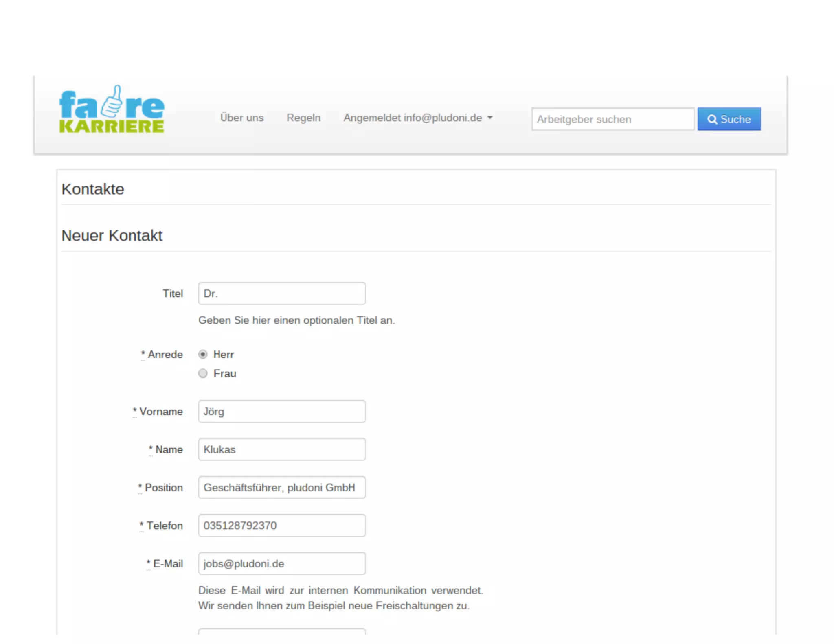Click the Telefon label
Image resolution: width=834 pixels, height=644 pixels.
(x=161, y=526)
